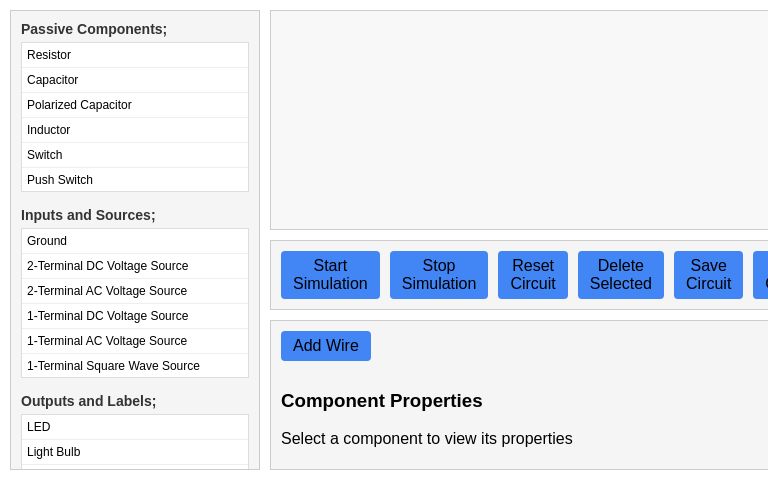Screen dimensions: 768x480
Task: Select the Inductor component
Action: pyautogui.click(x=135, y=130)
